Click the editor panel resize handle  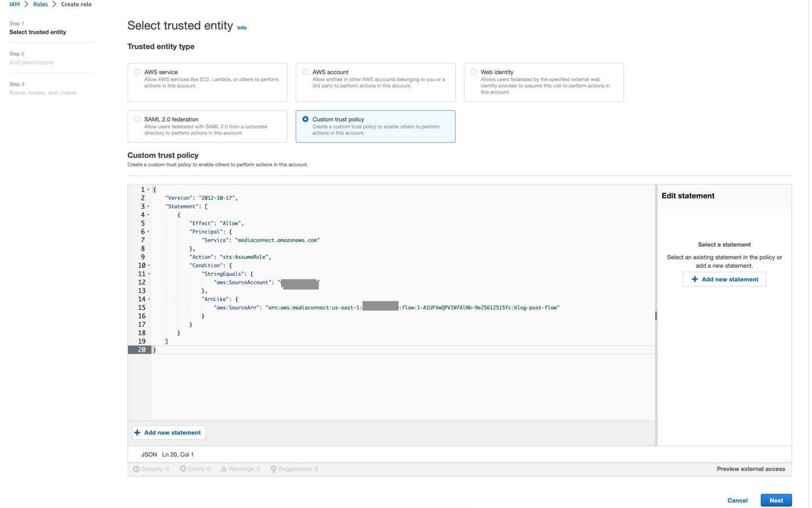(656, 316)
